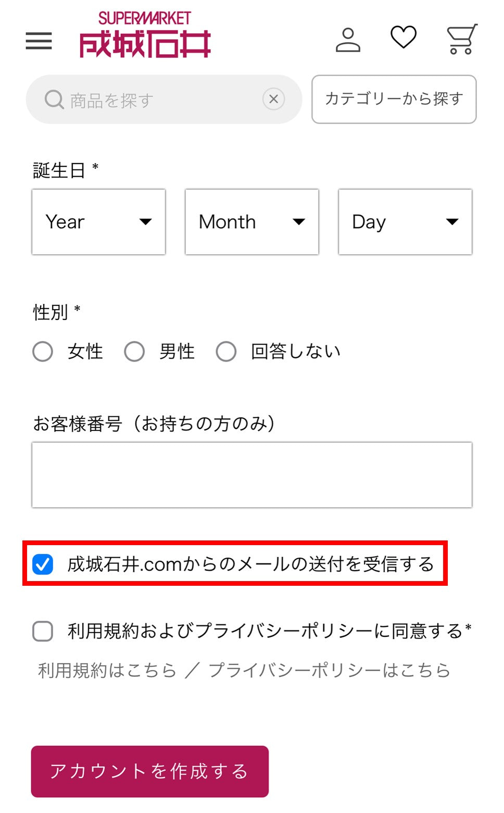Select the 女性 radio button

tap(43, 351)
